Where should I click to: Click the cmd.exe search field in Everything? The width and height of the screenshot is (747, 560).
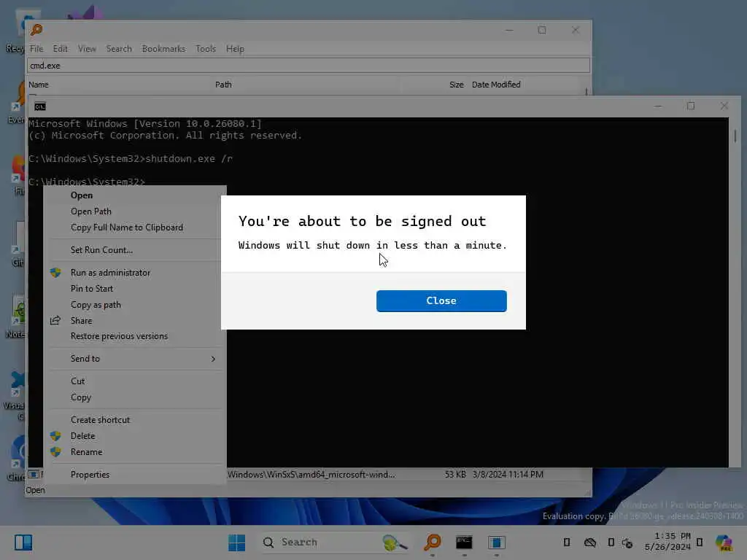(309, 65)
